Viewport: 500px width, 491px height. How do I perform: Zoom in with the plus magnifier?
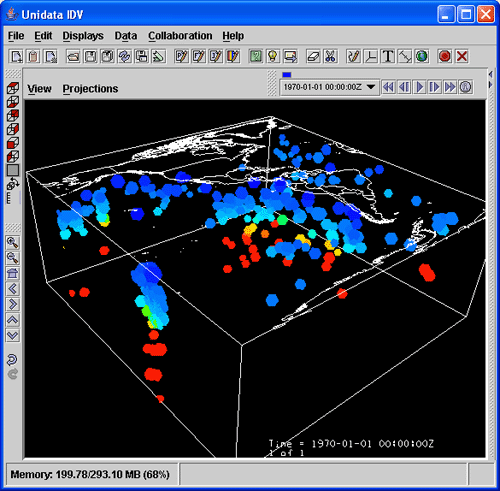[x=13, y=243]
